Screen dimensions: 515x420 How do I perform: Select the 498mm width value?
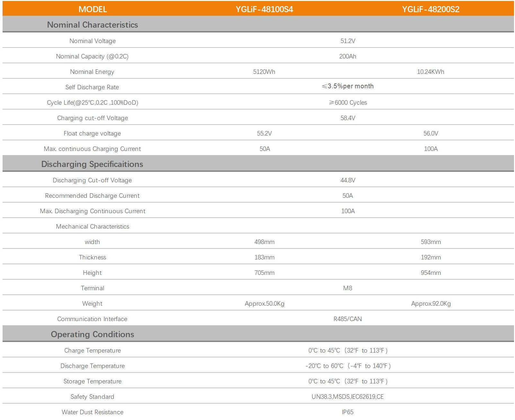(x=264, y=242)
